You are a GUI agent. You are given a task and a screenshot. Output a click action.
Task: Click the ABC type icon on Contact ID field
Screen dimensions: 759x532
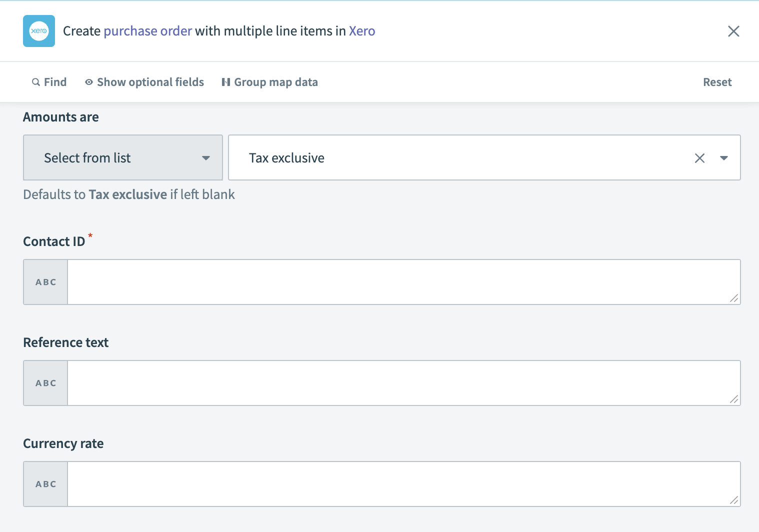45,281
